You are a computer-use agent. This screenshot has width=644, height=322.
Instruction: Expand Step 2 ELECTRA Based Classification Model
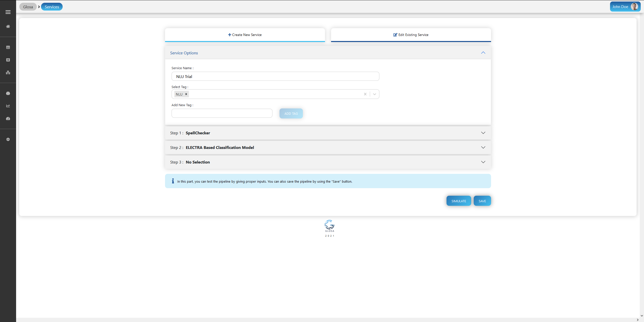pyautogui.click(x=484, y=147)
